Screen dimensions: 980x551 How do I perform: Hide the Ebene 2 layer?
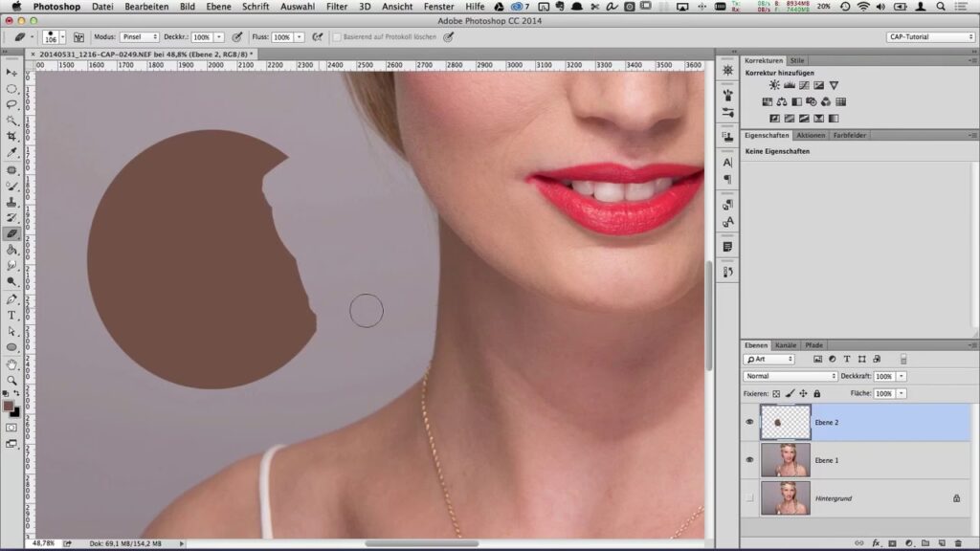(x=750, y=422)
